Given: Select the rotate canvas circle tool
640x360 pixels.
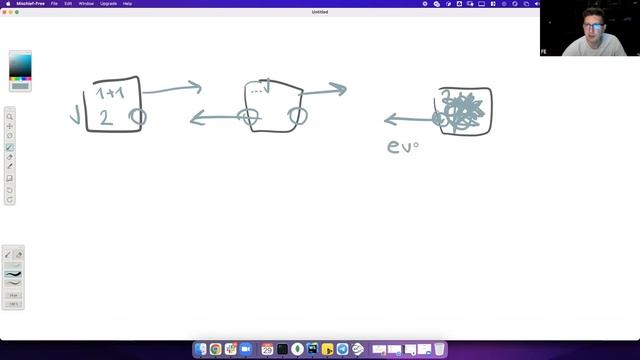Looking at the screenshot, I should point(10,136).
